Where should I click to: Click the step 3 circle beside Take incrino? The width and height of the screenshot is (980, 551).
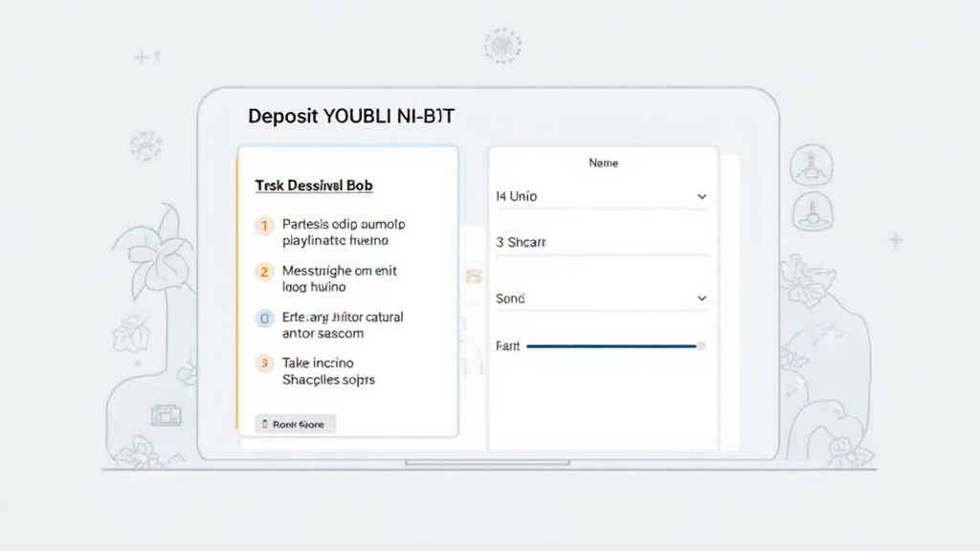click(264, 364)
